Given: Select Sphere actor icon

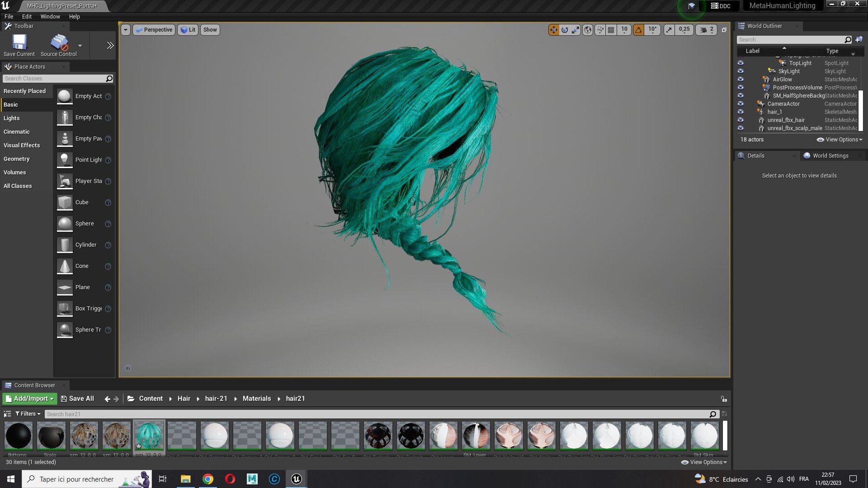Looking at the screenshot, I should (x=65, y=224).
